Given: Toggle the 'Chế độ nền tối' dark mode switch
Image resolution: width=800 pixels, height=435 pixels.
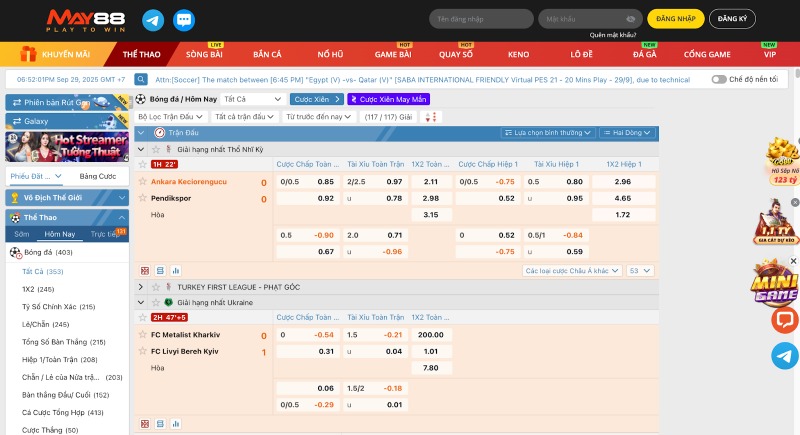Looking at the screenshot, I should pyautogui.click(x=720, y=79).
